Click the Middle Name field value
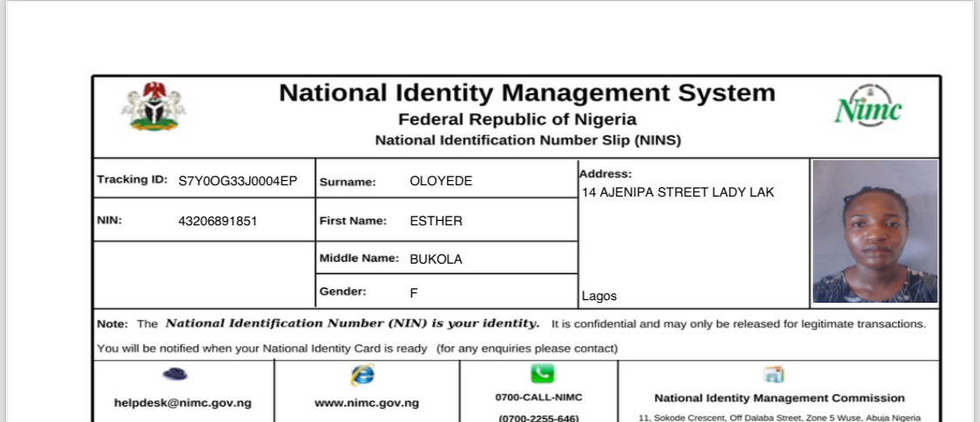 [x=436, y=259]
